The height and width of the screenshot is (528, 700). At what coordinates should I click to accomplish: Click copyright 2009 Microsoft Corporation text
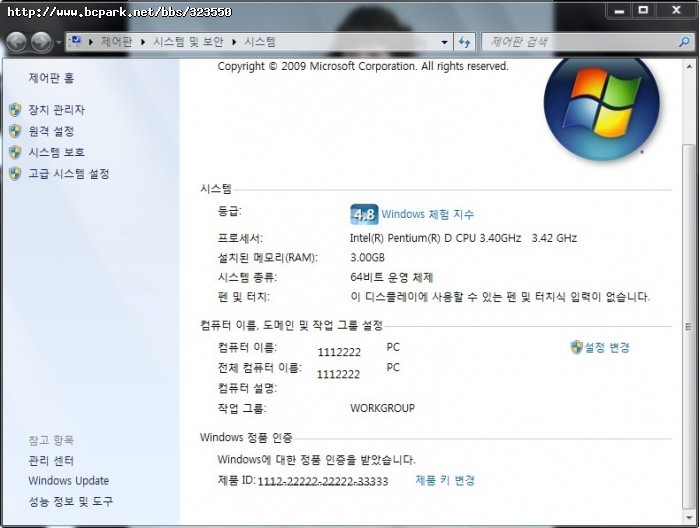(x=363, y=67)
